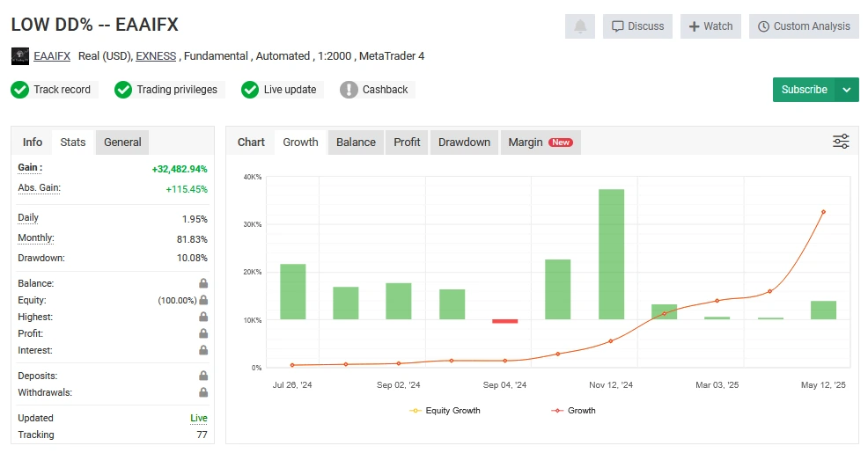Switch to the Drawdown chart tab
868x453 pixels.
464,142
